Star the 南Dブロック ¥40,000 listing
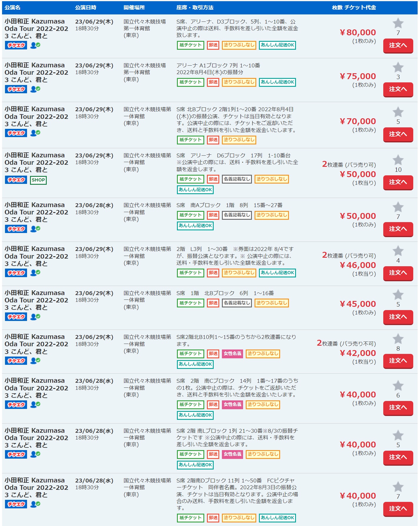The image size is (420, 526). [x=398, y=487]
